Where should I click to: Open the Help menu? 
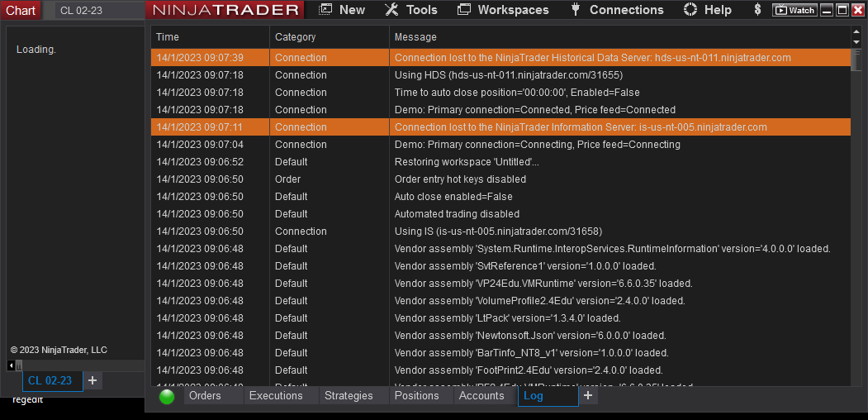pyautogui.click(x=708, y=10)
